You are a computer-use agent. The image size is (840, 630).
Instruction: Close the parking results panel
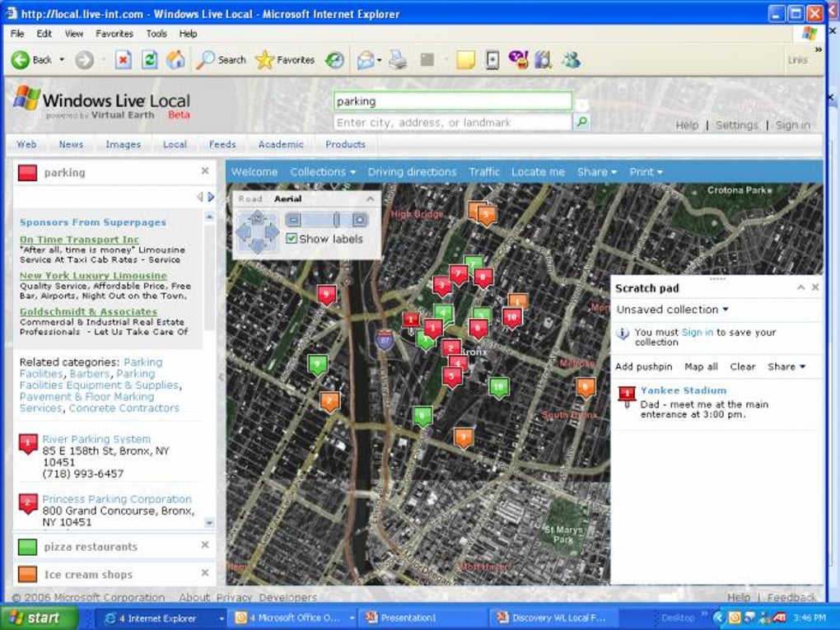(204, 171)
